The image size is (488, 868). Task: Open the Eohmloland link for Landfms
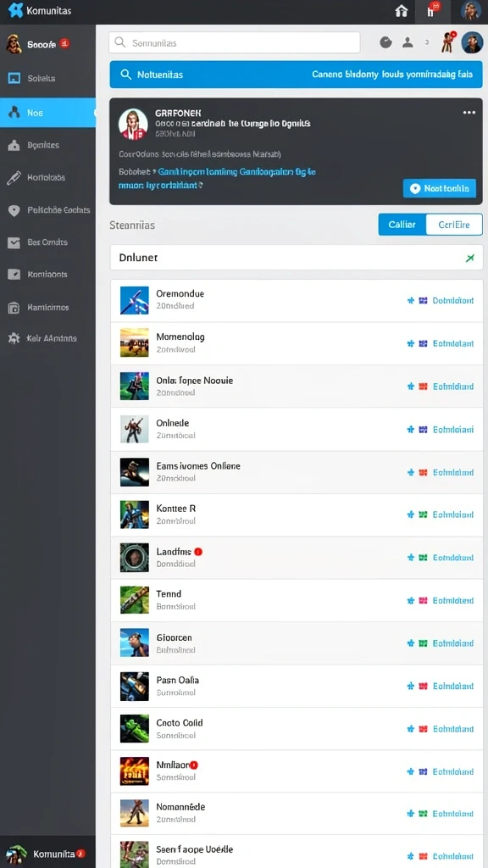(x=453, y=558)
